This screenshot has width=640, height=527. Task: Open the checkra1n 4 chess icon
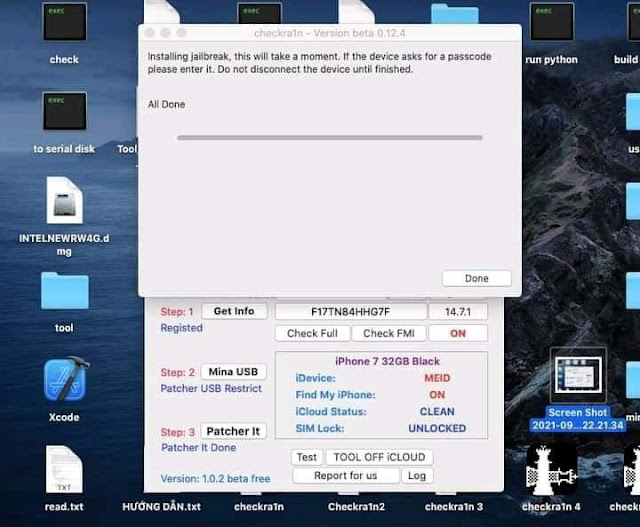[551, 469]
